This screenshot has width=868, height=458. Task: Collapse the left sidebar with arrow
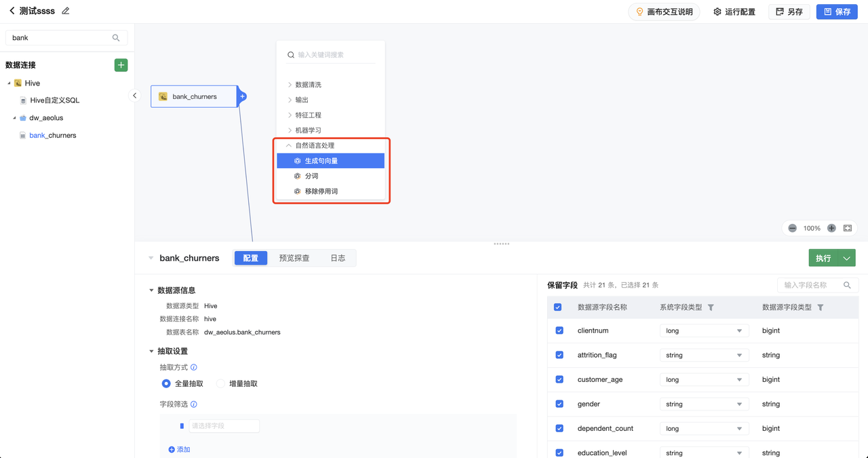point(134,96)
